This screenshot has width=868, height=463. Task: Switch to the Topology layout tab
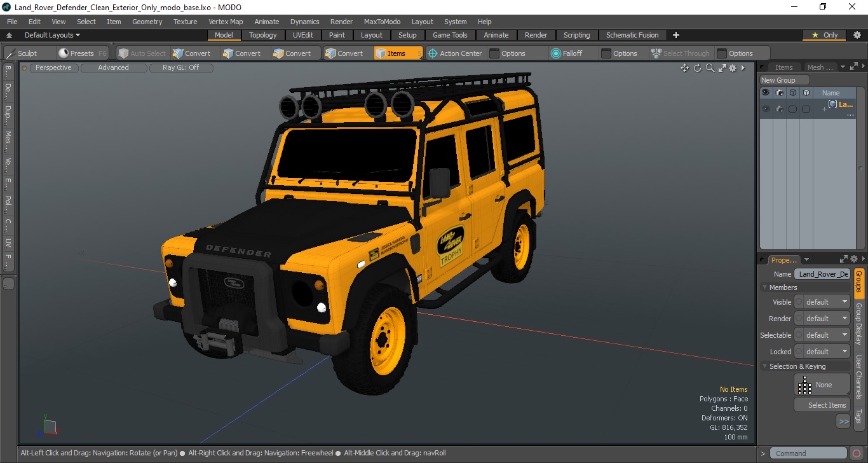coord(263,35)
